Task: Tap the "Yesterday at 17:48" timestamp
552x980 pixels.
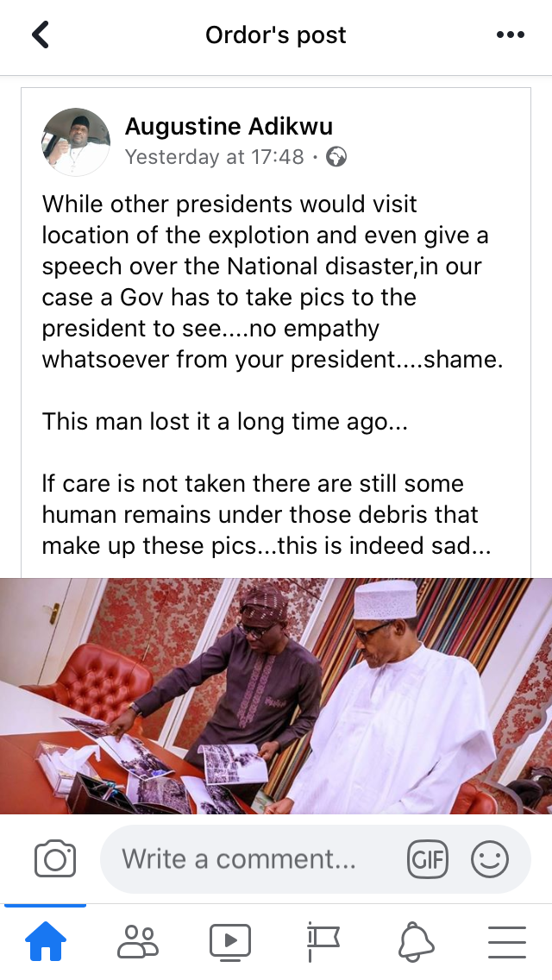Action: point(215,157)
